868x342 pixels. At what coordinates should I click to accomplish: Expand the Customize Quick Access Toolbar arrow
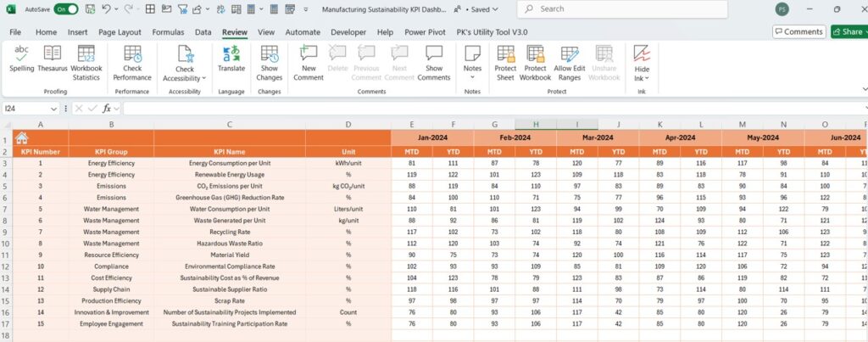point(306,9)
